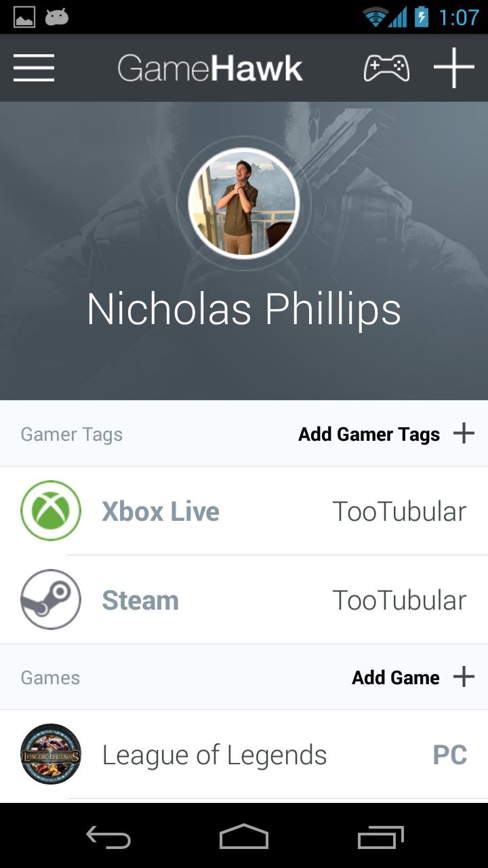Tap the Android back button
This screenshot has width=488, height=868.
pos(108,837)
